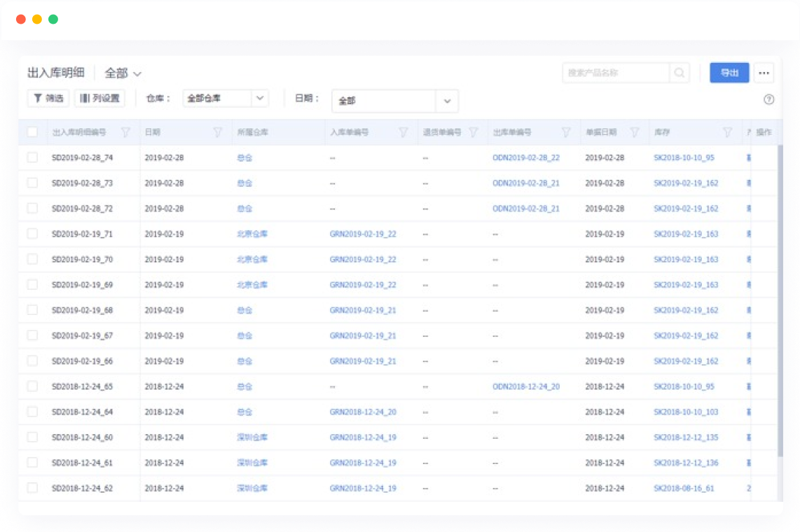The image size is (800, 532).
Task: Click the blue 导出 export button
Action: (729, 72)
